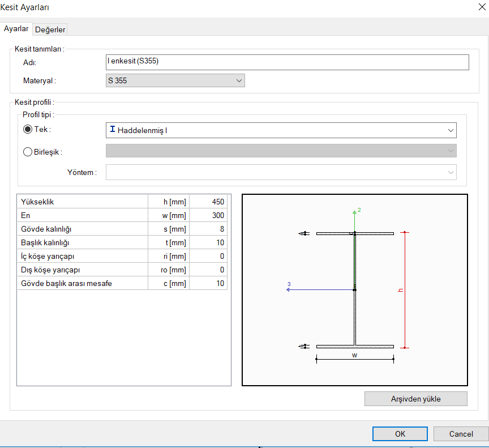Open the Yöntem dropdown list
489x448 pixels.
click(x=451, y=172)
